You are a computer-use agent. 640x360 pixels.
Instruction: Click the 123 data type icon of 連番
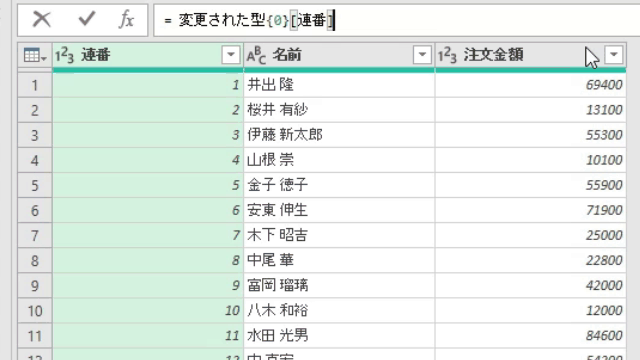(64, 55)
